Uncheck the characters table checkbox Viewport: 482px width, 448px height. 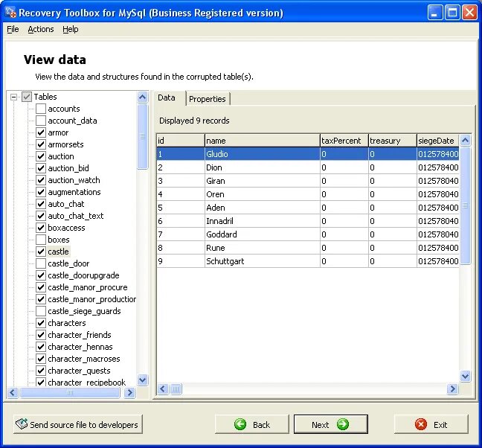[x=41, y=323]
